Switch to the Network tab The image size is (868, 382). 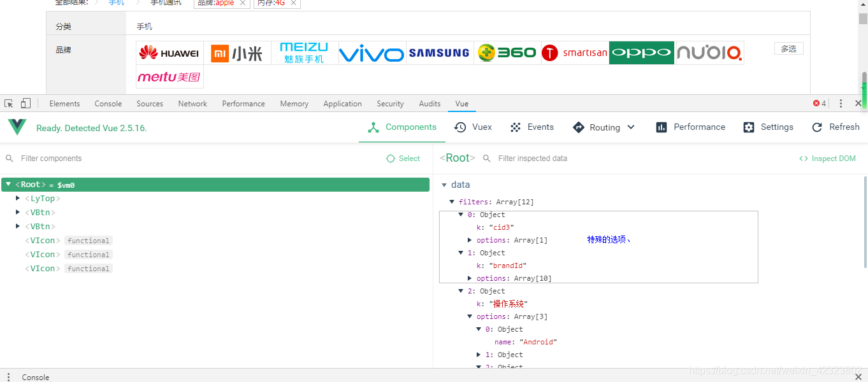(x=192, y=104)
